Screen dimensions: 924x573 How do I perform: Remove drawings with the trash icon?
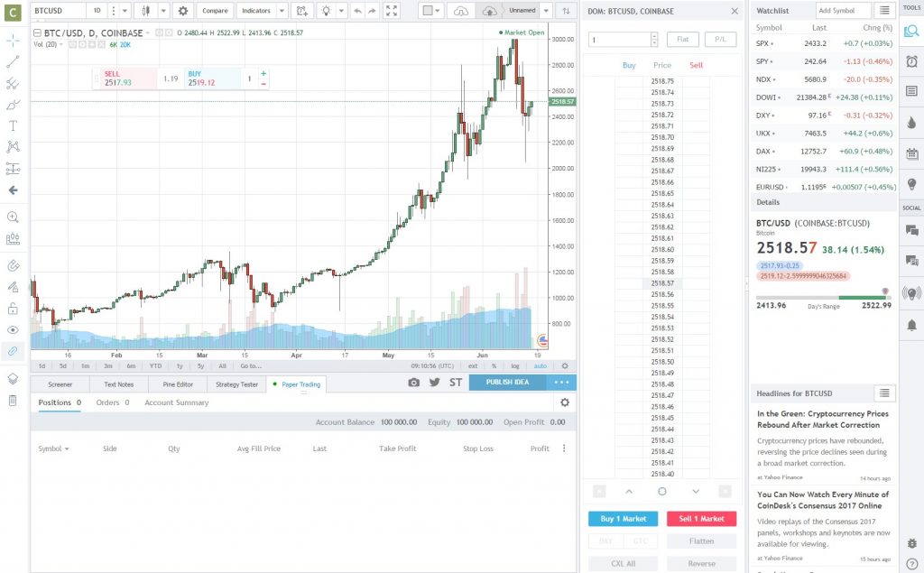pyautogui.click(x=13, y=401)
